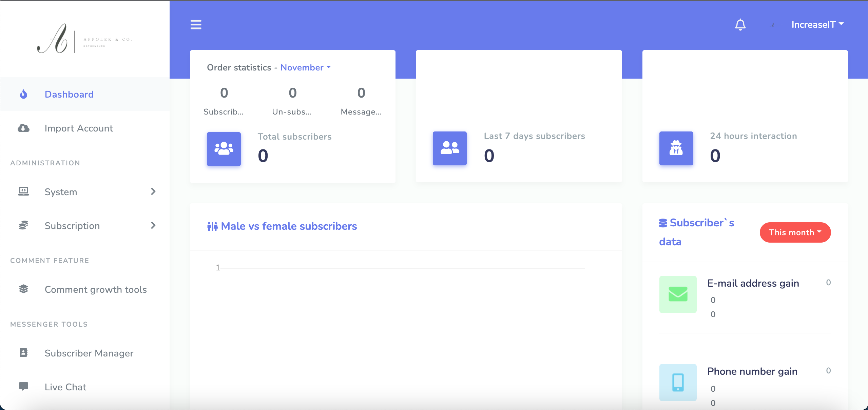Open Subscriber Manager in sidebar

point(89,353)
